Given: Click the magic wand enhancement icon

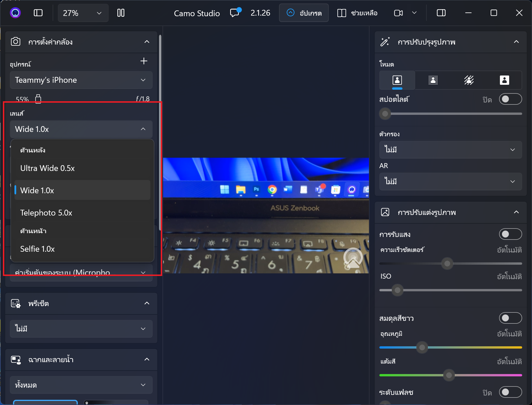Looking at the screenshot, I should [x=385, y=42].
